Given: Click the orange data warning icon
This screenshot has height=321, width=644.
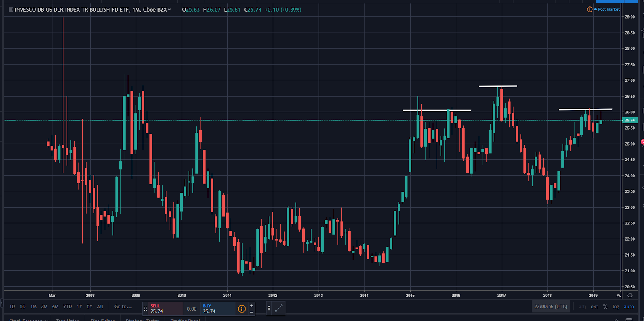Looking at the screenshot, I should tap(590, 9).
